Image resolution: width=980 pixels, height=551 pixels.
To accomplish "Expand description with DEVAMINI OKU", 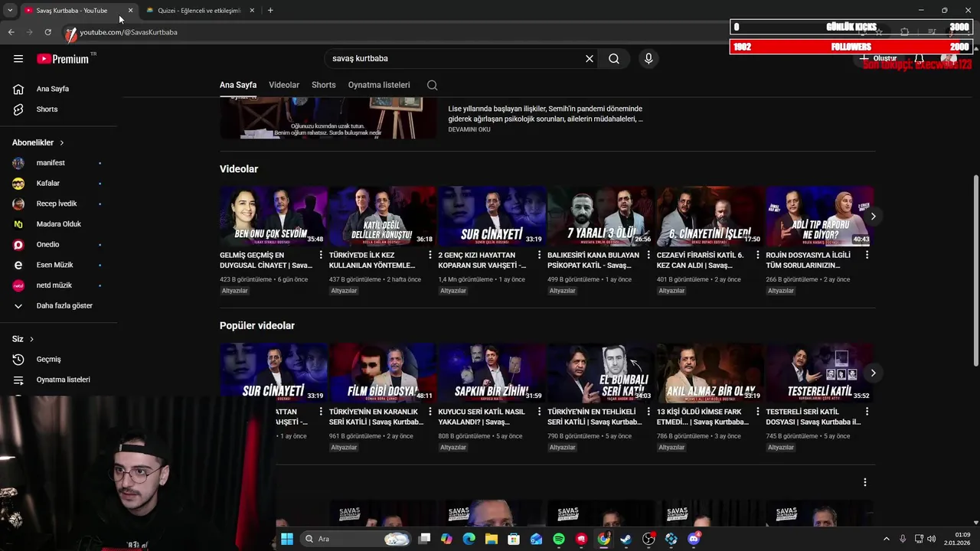I will pos(469,129).
